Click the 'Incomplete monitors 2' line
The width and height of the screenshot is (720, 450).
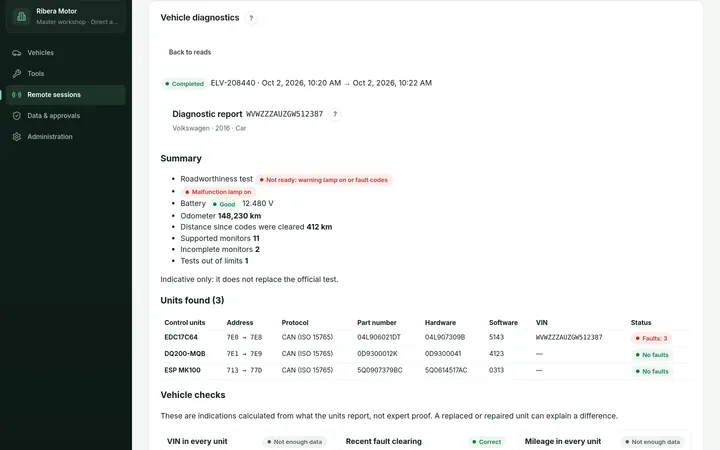click(x=220, y=249)
